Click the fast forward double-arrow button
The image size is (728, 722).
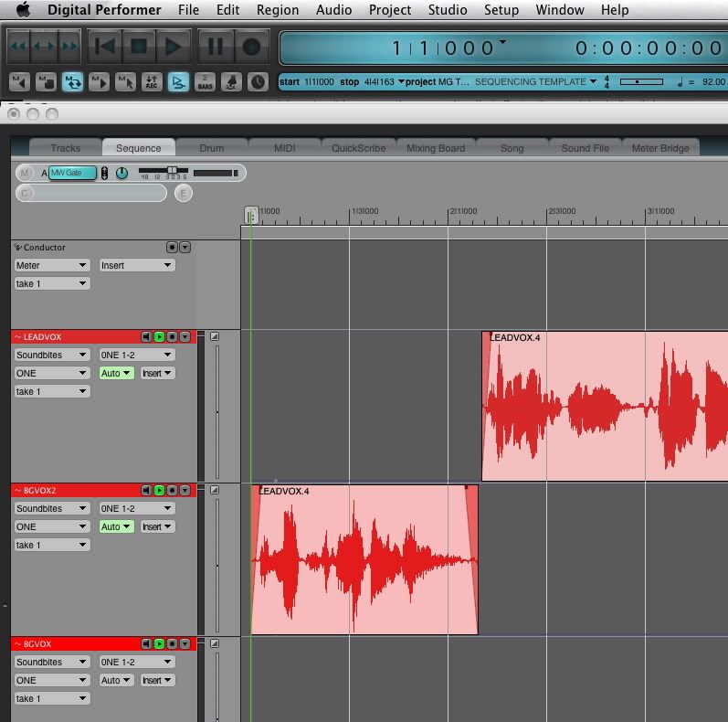click(69, 46)
